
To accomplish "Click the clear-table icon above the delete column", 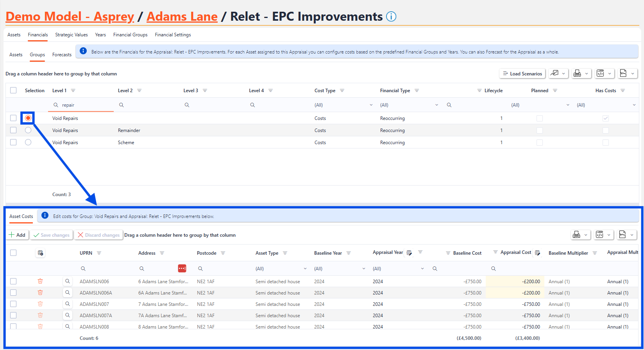I will 40,253.
